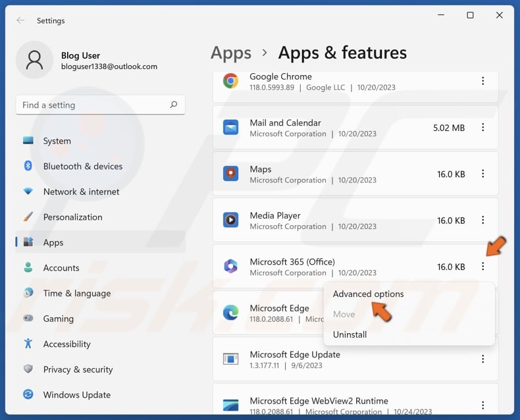Open Personalization settings
The width and height of the screenshot is (520, 420).
click(x=100, y=217)
